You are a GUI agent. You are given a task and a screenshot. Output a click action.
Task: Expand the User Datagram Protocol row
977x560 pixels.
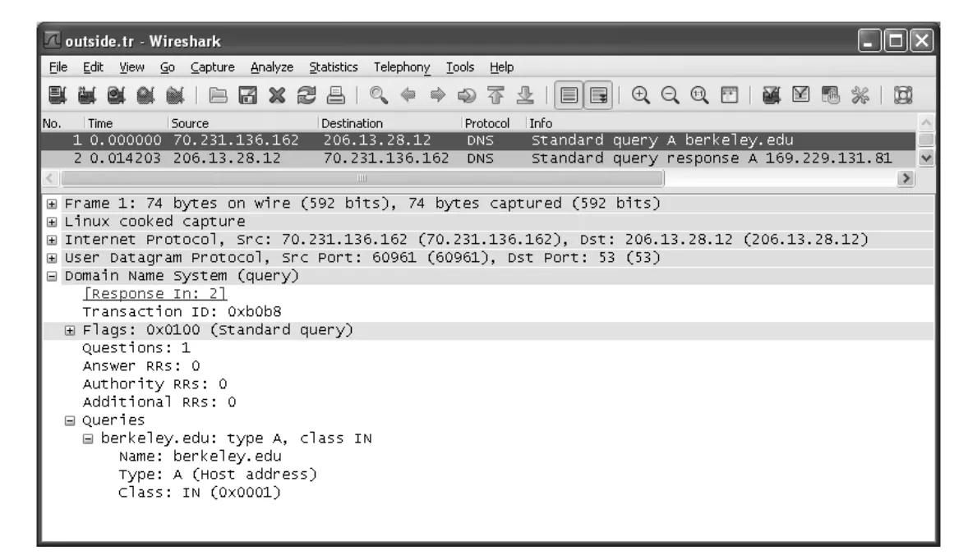(53, 258)
